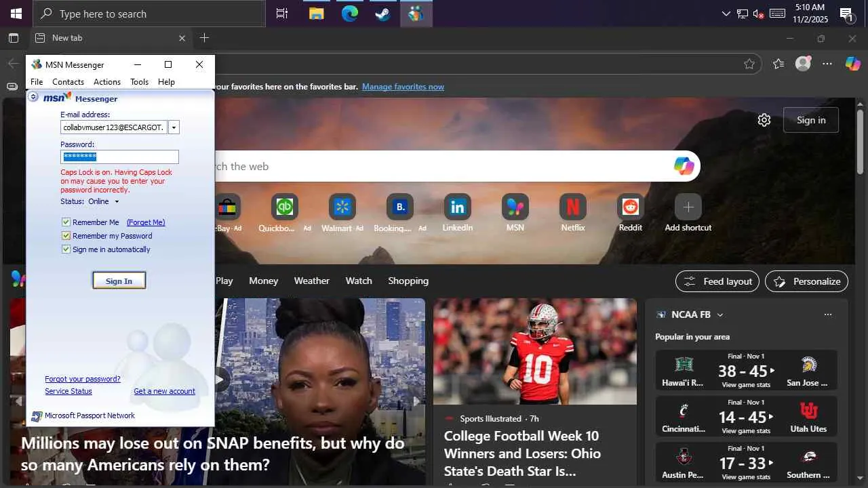Open the File menu in MSN Messenger
868x488 pixels.
pos(37,82)
